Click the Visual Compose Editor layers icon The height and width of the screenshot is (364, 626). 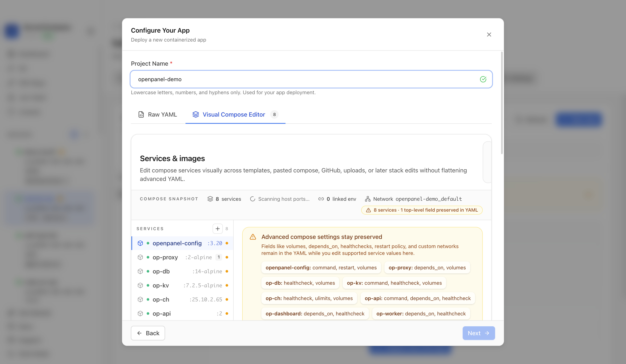pyautogui.click(x=196, y=114)
